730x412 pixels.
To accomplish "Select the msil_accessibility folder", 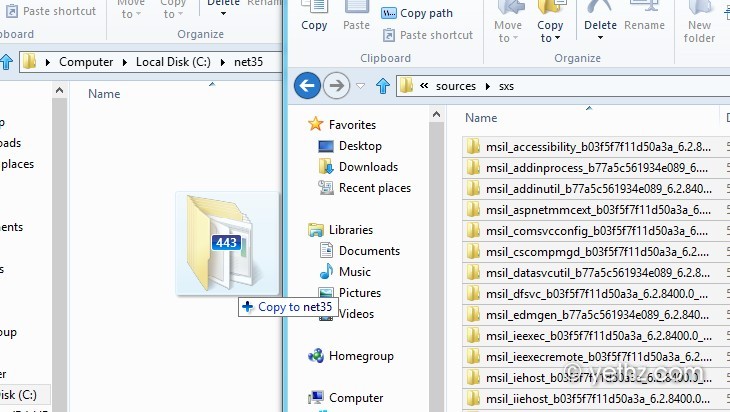I will 597,146.
